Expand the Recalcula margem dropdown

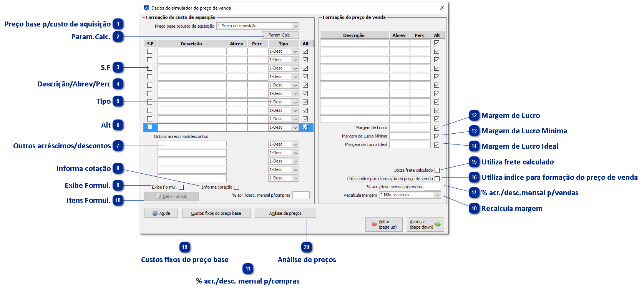437,195
